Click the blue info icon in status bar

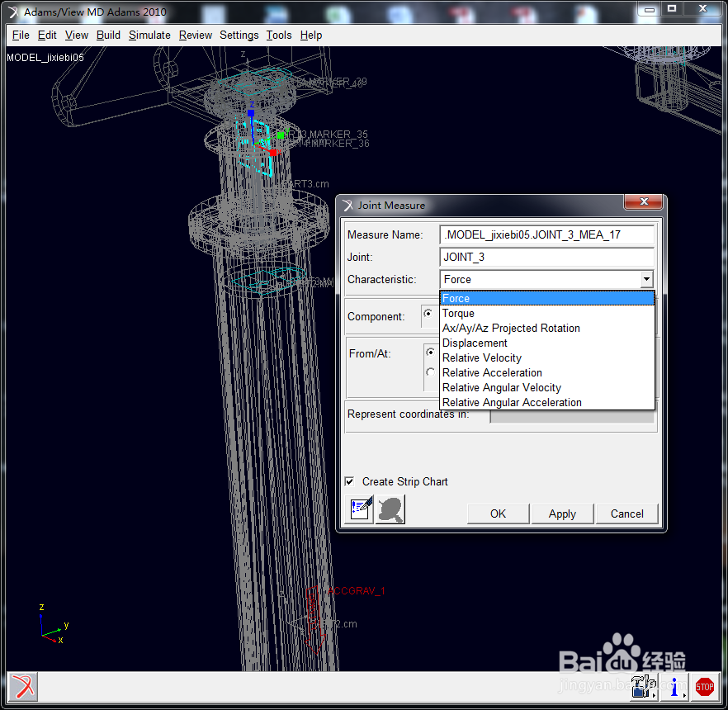(674, 687)
